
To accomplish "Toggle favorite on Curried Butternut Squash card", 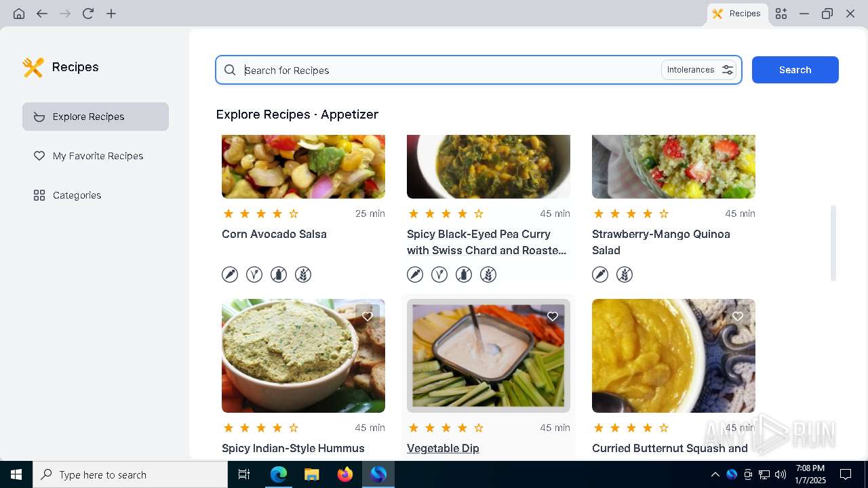I will (x=738, y=317).
